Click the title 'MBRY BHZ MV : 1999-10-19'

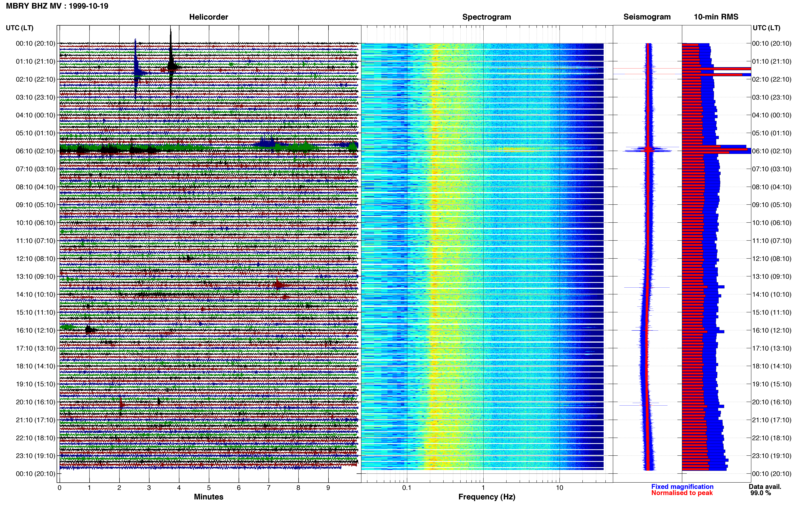click(x=57, y=6)
